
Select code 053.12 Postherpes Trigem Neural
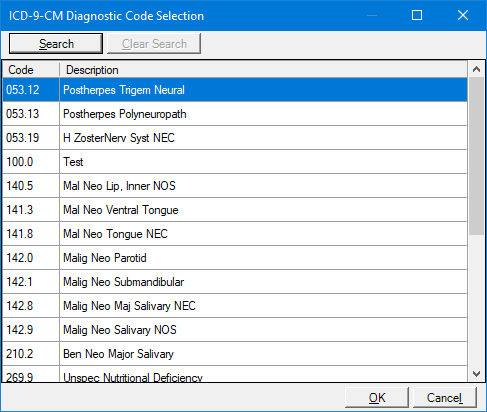coord(235,90)
